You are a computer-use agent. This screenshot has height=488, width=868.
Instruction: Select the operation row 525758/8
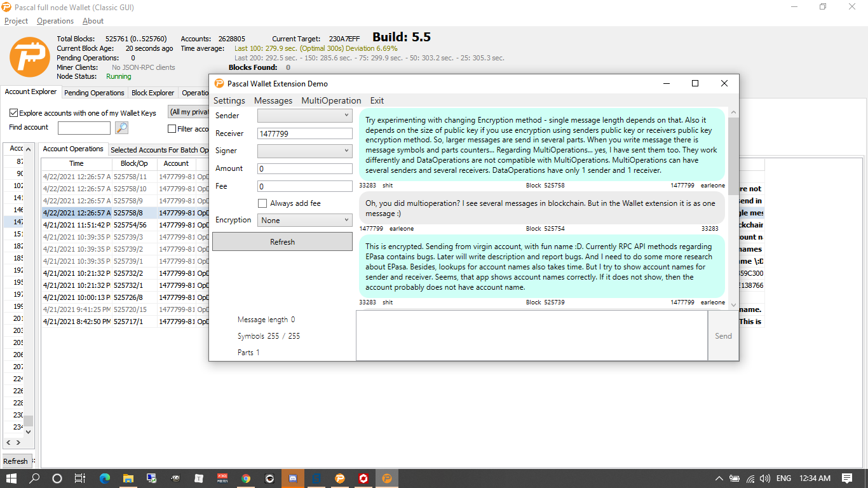[125, 213]
